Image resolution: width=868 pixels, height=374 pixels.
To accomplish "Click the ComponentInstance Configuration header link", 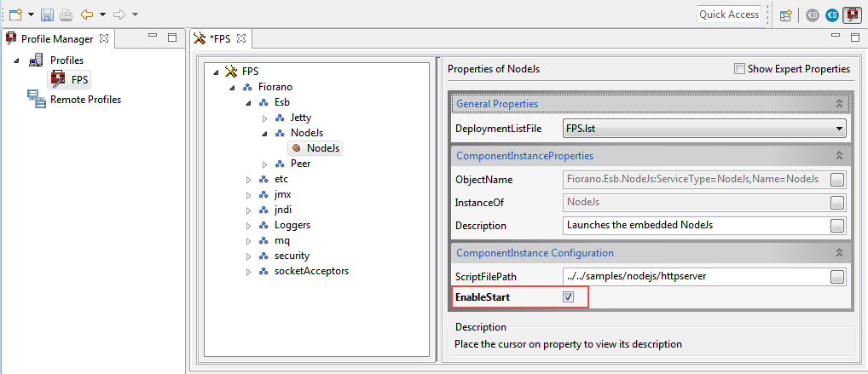I will click(535, 253).
